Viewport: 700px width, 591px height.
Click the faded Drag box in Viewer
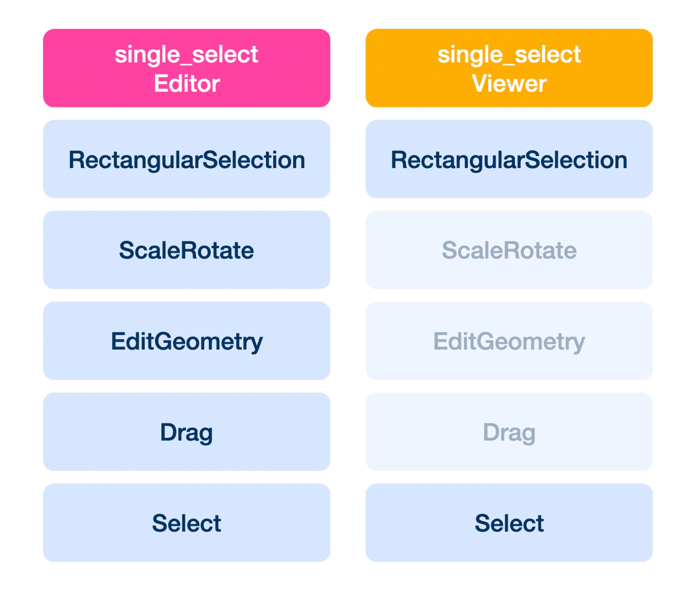(x=509, y=431)
